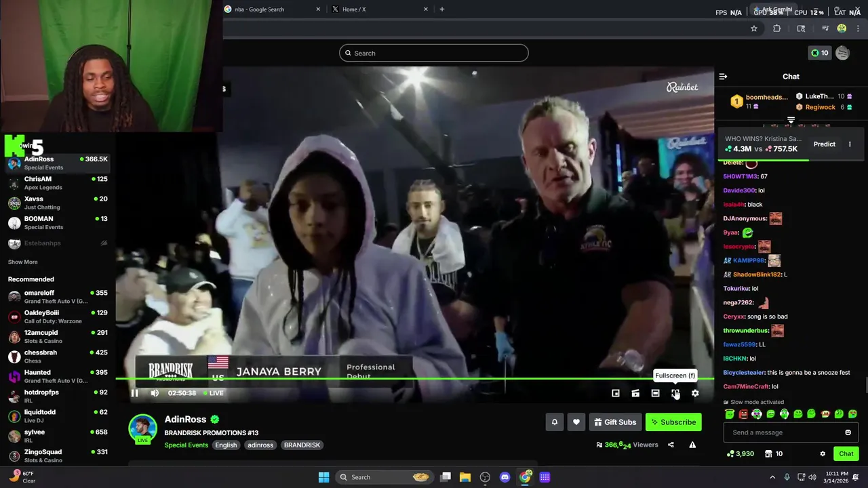Open prediction card three-dot menu
Viewport: 868px width, 488px height.
point(850,144)
